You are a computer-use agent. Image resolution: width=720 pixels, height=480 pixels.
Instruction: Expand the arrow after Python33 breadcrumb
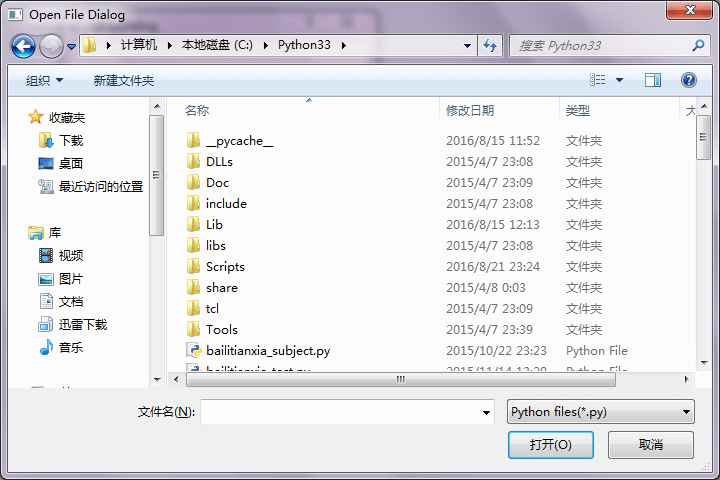click(343, 45)
